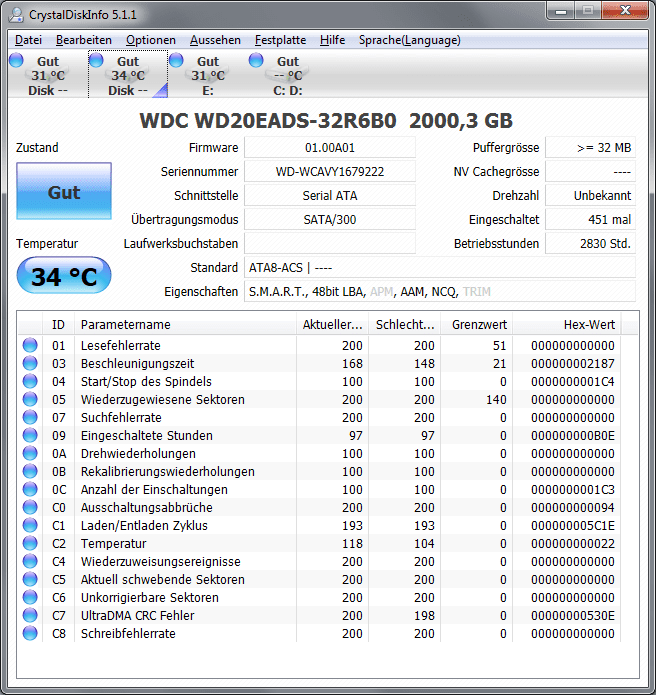
Task: Sort by the Parametername column header
Action: click(185, 324)
